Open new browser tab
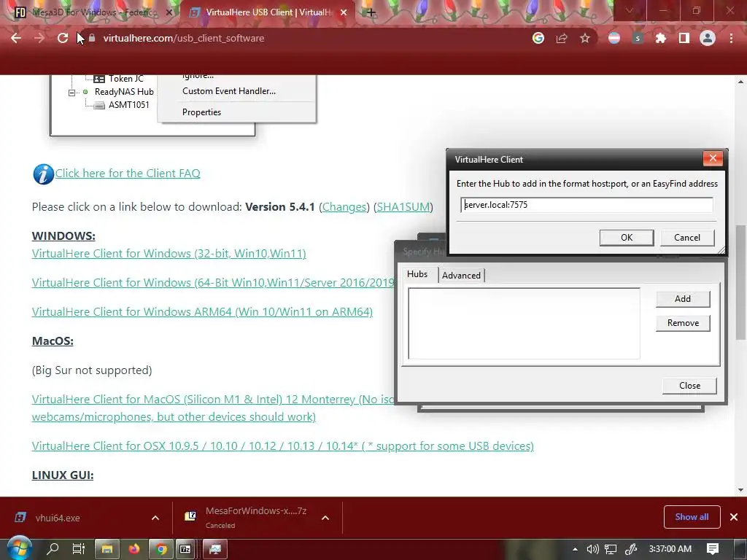 click(x=371, y=12)
